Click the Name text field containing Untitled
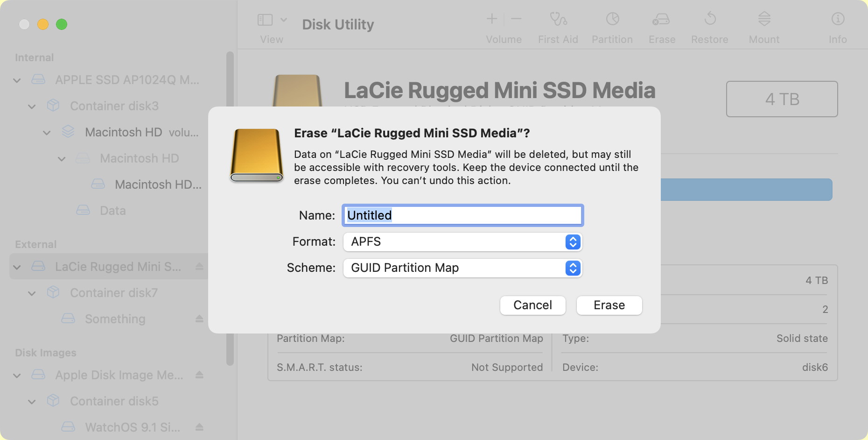The image size is (868, 440). tap(462, 215)
